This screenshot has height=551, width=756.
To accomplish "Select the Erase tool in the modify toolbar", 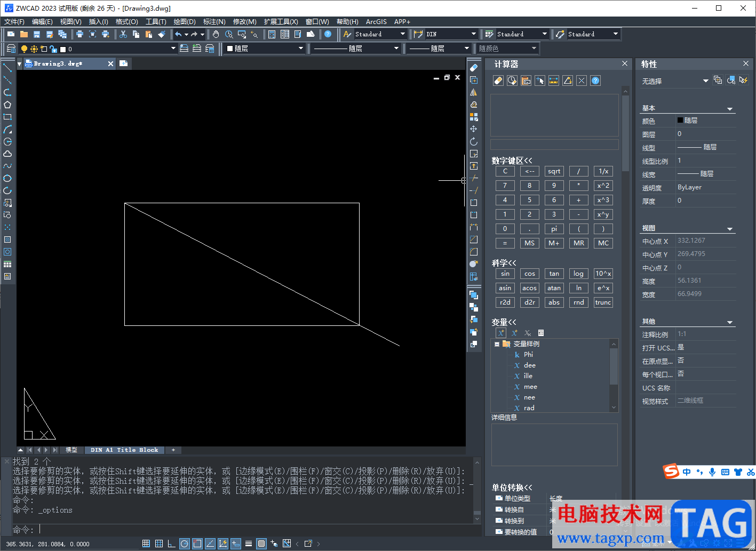I will (473, 68).
